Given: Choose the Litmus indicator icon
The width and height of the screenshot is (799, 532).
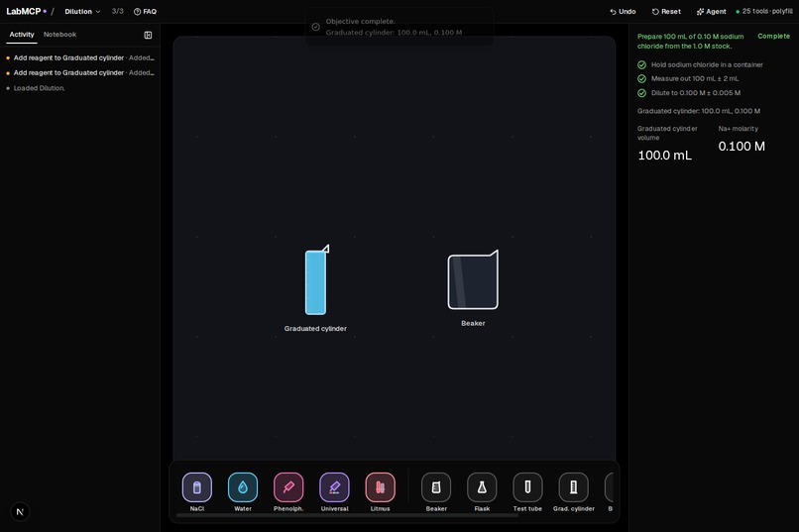Looking at the screenshot, I should (x=380, y=487).
